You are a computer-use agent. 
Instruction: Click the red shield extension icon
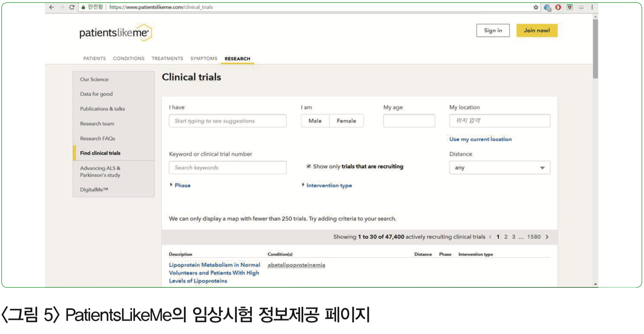click(x=570, y=7)
